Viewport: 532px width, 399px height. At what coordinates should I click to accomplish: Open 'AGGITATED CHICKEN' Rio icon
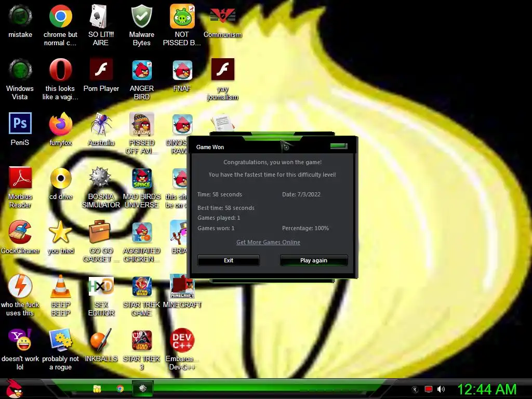141,232
